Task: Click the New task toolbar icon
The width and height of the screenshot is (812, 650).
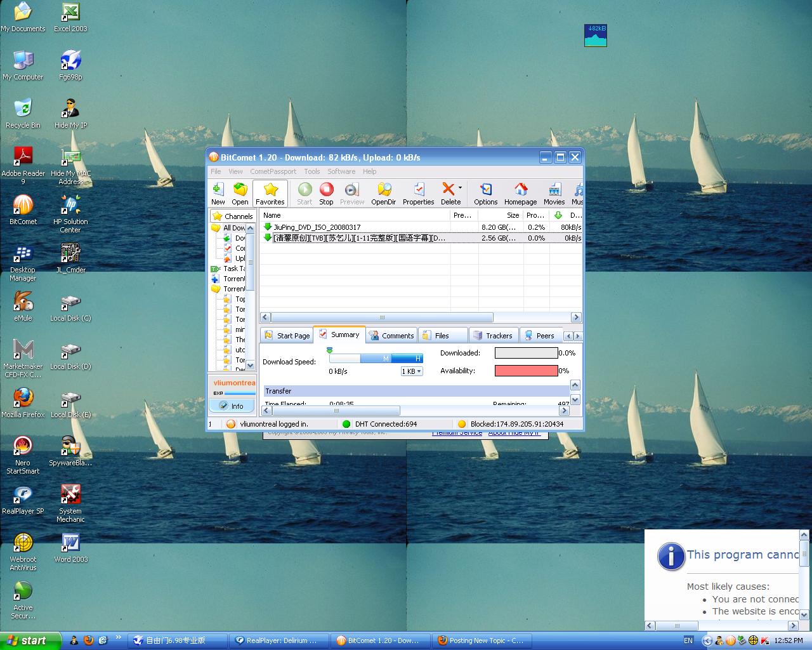Action: click(x=218, y=194)
